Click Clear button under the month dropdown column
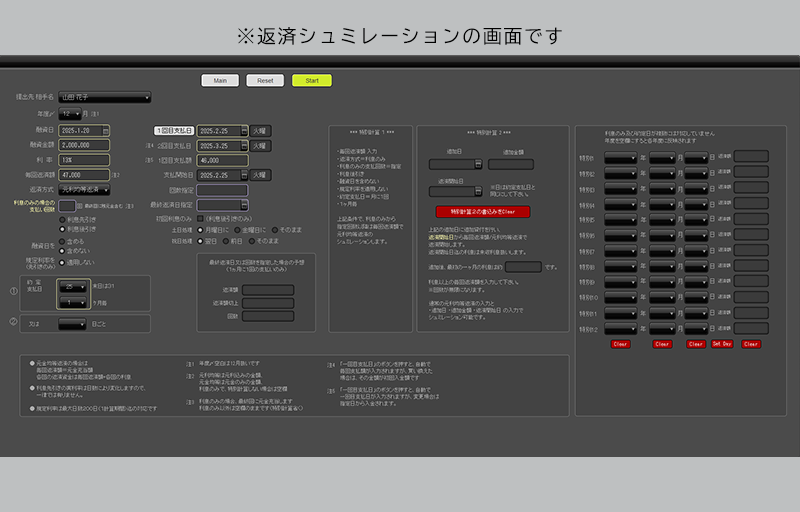Viewport: 800px width, 512px height. click(x=662, y=344)
